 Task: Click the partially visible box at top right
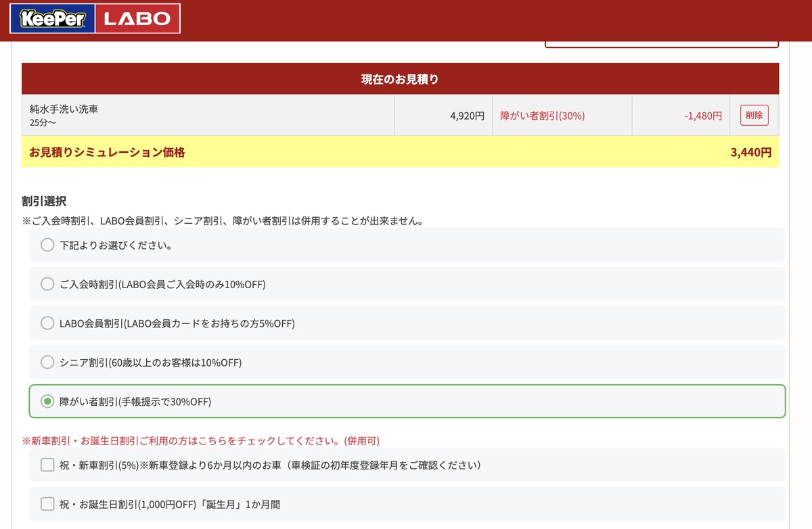[x=662, y=45]
